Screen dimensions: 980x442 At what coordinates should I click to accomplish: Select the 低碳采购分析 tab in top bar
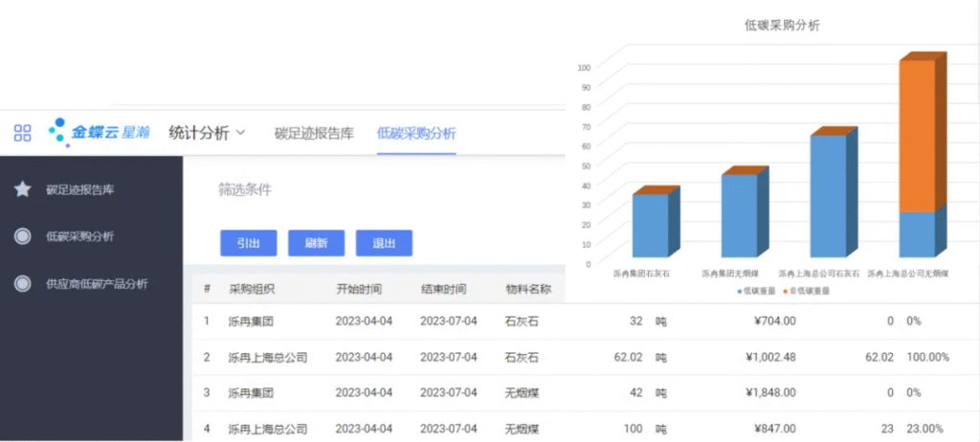click(x=416, y=133)
